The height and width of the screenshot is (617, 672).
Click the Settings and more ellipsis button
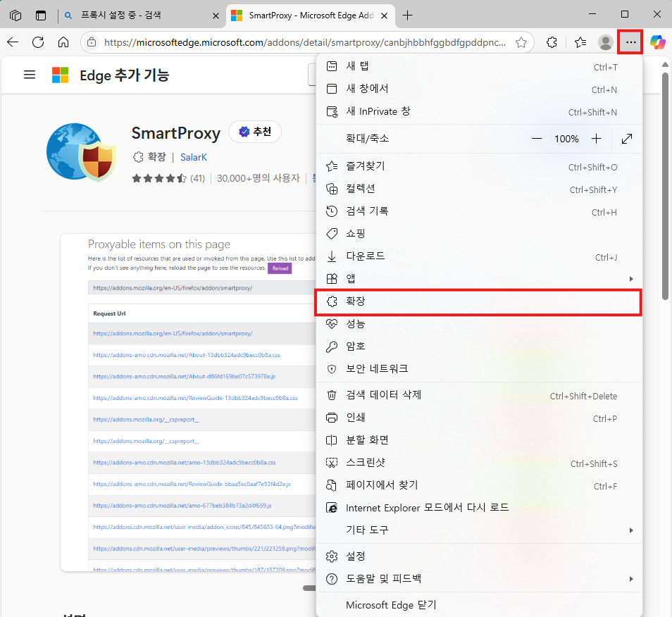630,42
